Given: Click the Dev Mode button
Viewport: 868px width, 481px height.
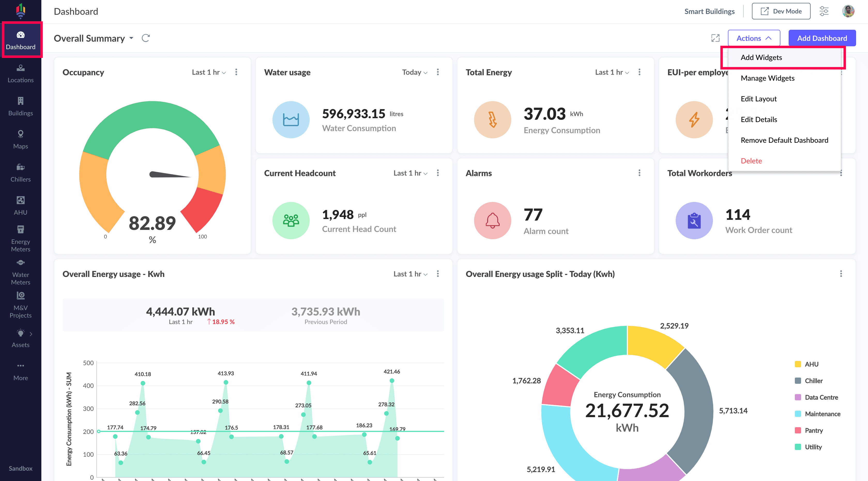Looking at the screenshot, I should (x=781, y=11).
